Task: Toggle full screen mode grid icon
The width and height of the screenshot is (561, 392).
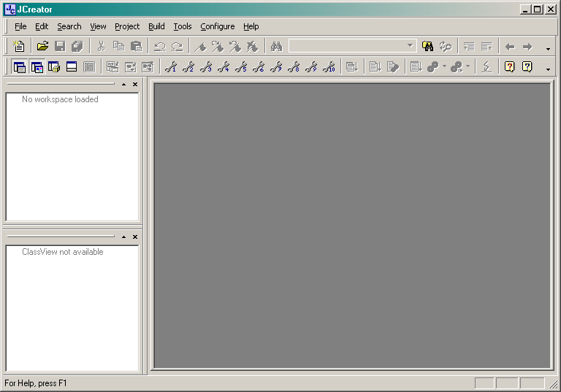Action: coord(89,67)
